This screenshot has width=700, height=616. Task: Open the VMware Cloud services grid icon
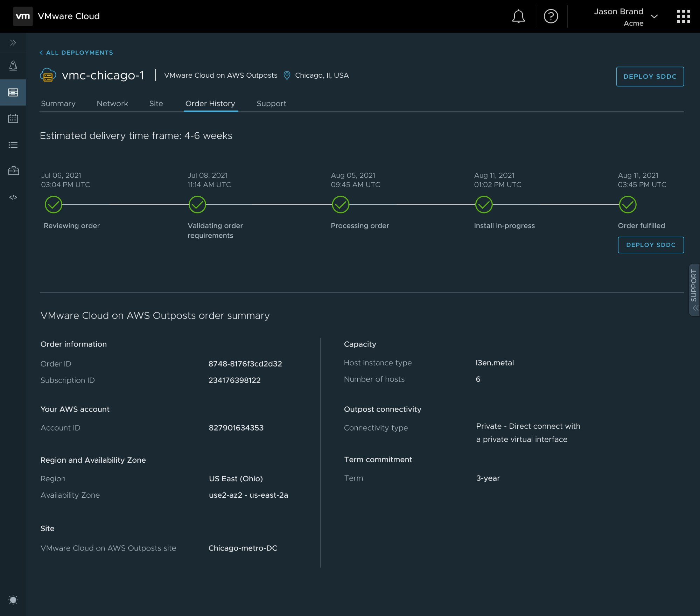[683, 16]
